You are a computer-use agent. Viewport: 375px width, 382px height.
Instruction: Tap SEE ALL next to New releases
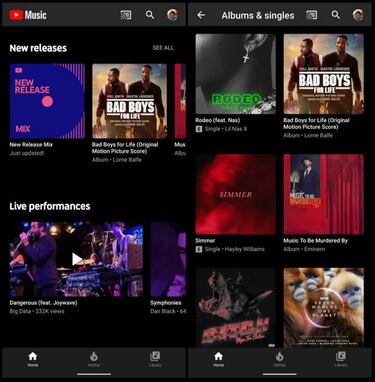tap(163, 48)
